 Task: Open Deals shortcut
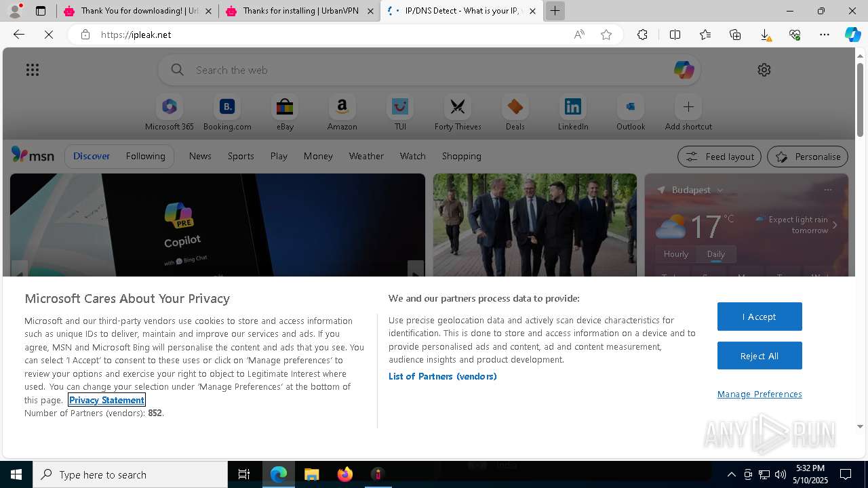[515, 113]
